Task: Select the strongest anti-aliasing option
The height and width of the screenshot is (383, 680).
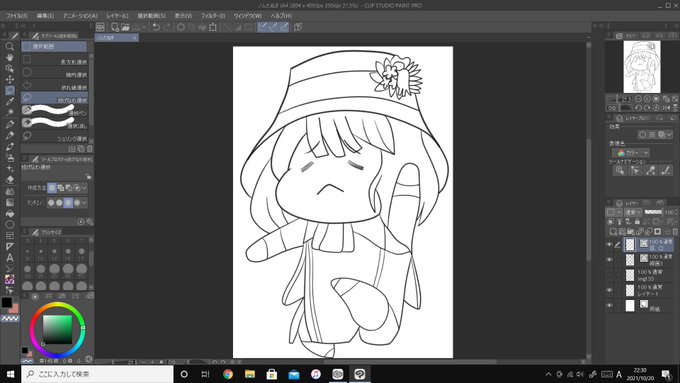Action: click(x=77, y=203)
